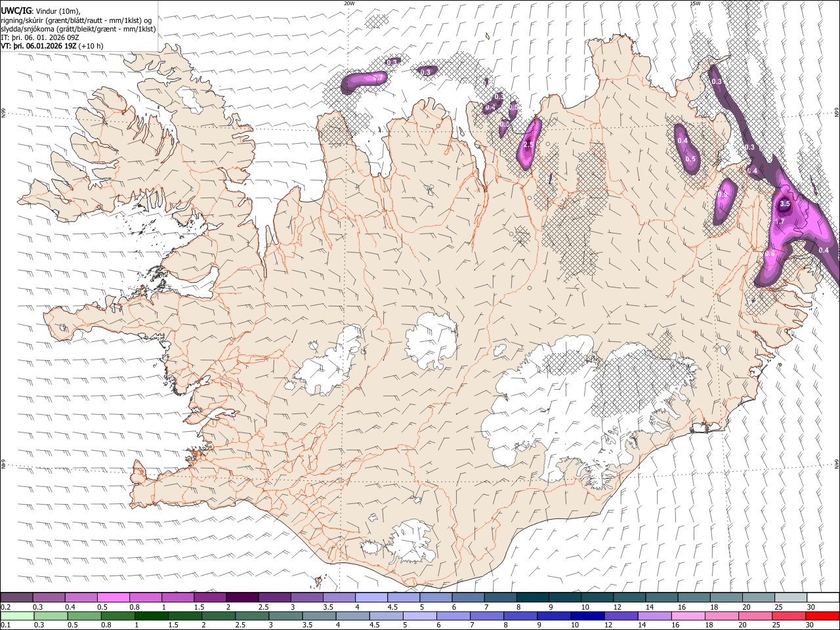
Task: Click the light lavender upper swatch between 4 and 4.5
Action: click(371, 597)
